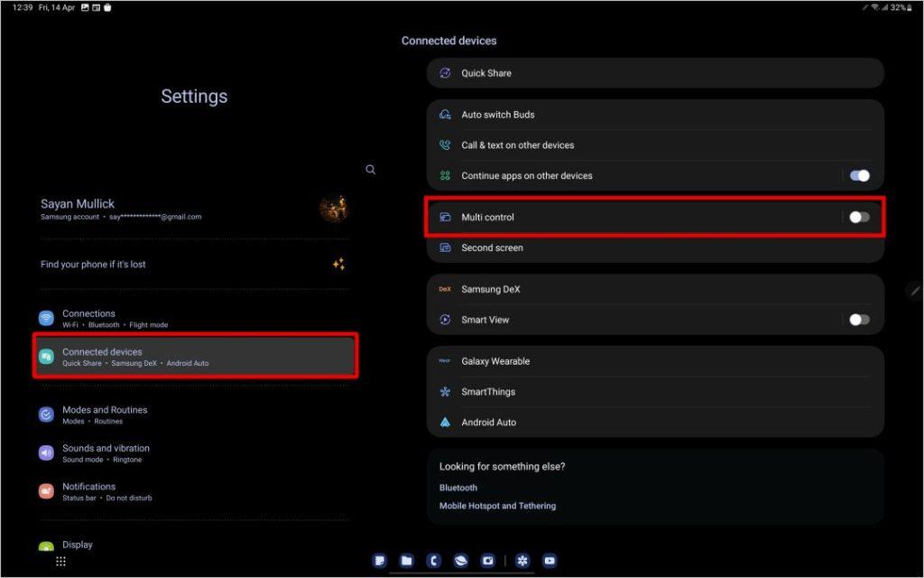Open Android Auto entry
Image resolution: width=924 pixels, height=578 pixels.
655,423
